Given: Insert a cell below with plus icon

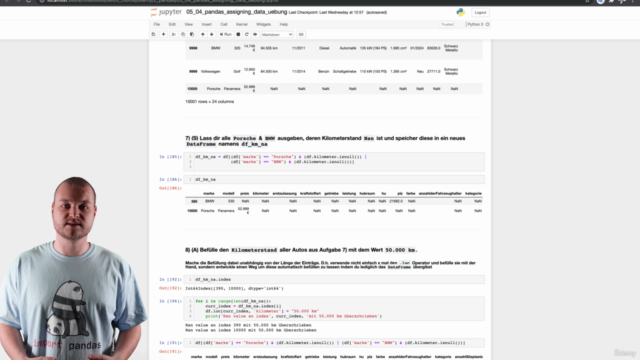Looking at the screenshot, I should click(x=163, y=35).
